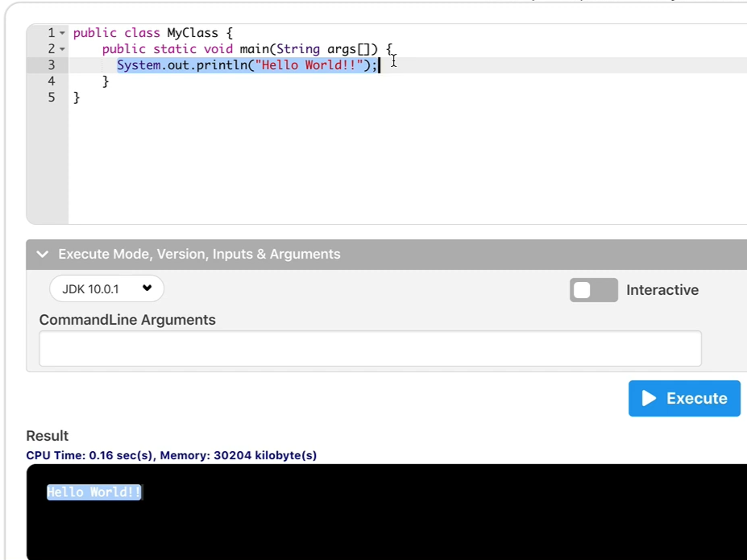Click the closing brace on line 4
This screenshot has height=560, width=747.
[x=106, y=81]
